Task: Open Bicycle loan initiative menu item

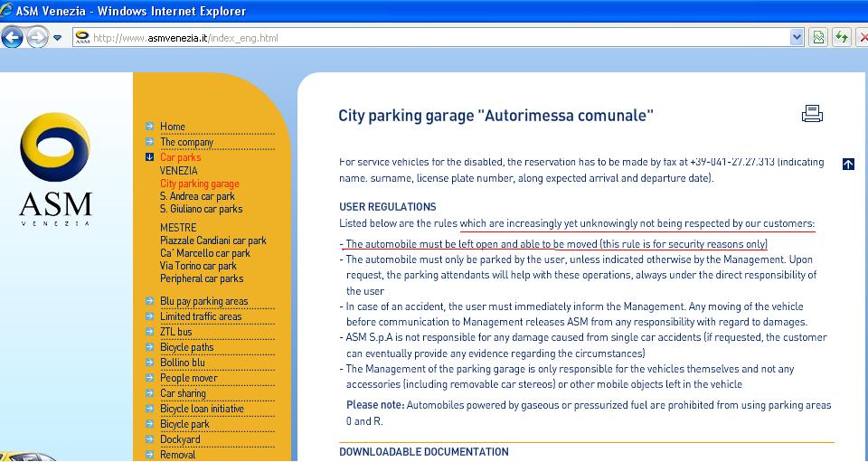Action: 202,409
